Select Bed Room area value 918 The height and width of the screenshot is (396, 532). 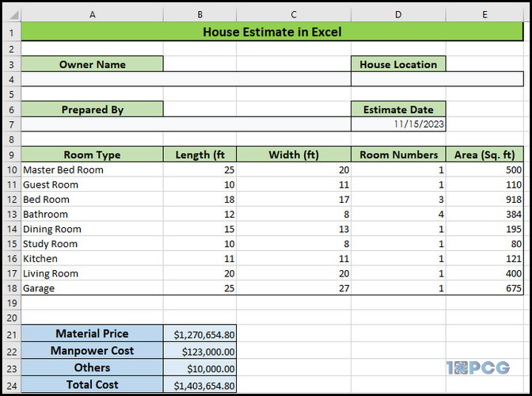point(484,199)
